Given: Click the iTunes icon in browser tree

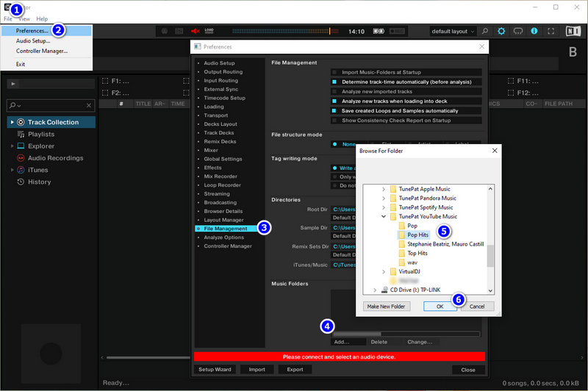Looking at the screenshot, I should (x=21, y=170).
